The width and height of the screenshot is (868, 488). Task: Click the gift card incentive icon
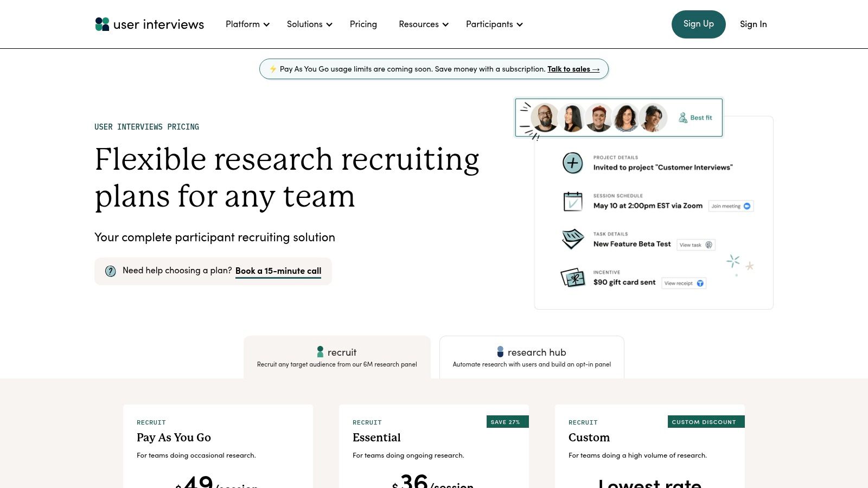[x=572, y=278]
